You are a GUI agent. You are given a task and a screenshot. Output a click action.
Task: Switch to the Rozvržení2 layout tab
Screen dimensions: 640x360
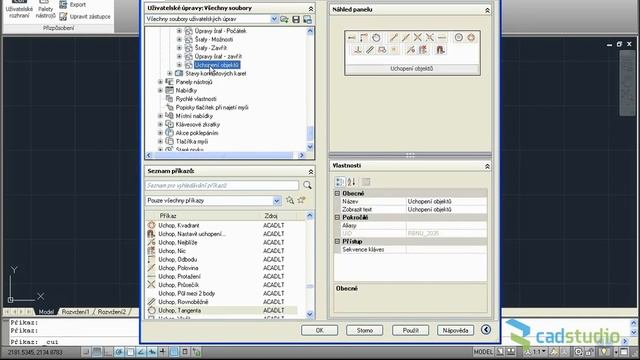(112, 312)
